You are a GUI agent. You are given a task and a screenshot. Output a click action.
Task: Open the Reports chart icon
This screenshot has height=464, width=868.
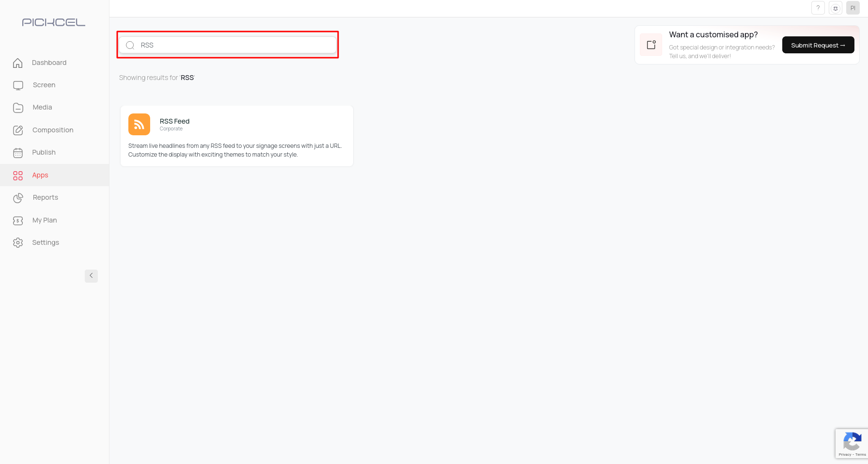coord(18,198)
